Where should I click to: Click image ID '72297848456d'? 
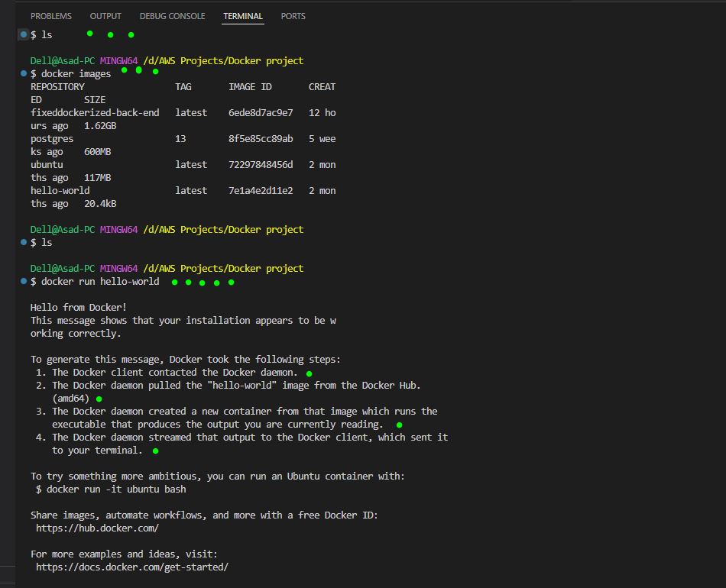point(261,165)
